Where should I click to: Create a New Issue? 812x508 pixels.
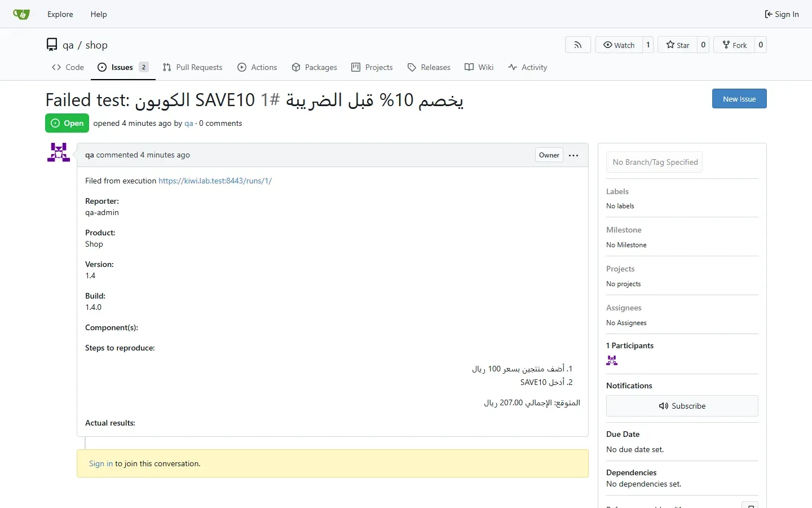(x=739, y=99)
